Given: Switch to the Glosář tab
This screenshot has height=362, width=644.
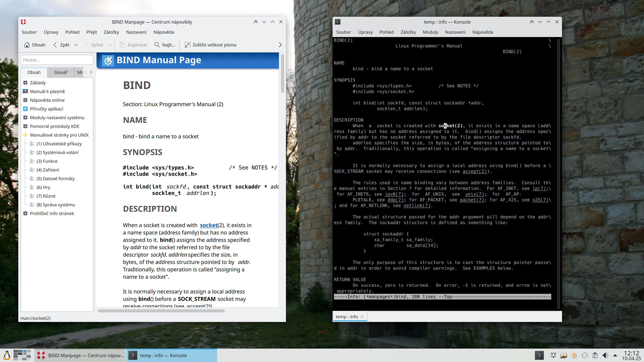Looking at the screenshot, I should tap(61, 72).
